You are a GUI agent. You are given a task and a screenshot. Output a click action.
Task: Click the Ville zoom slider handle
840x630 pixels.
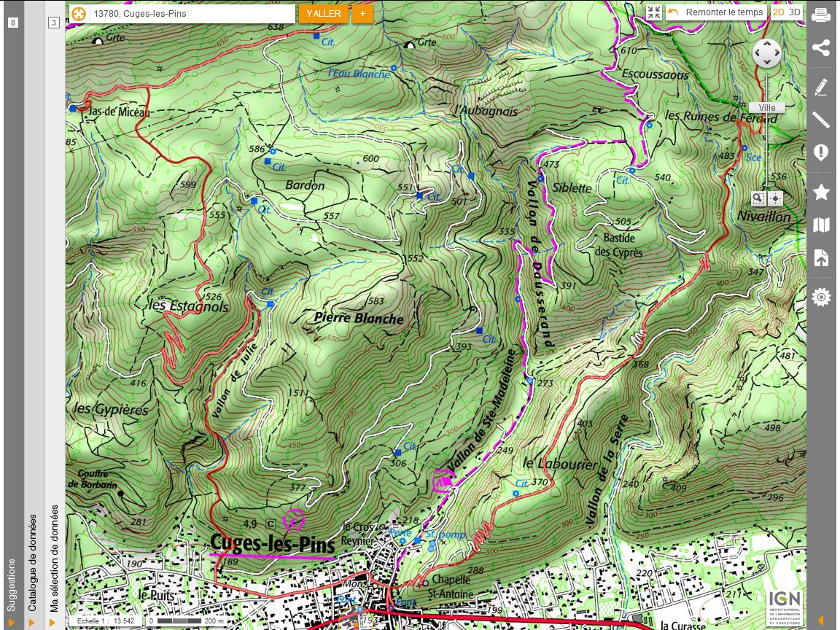click(766, 108)
